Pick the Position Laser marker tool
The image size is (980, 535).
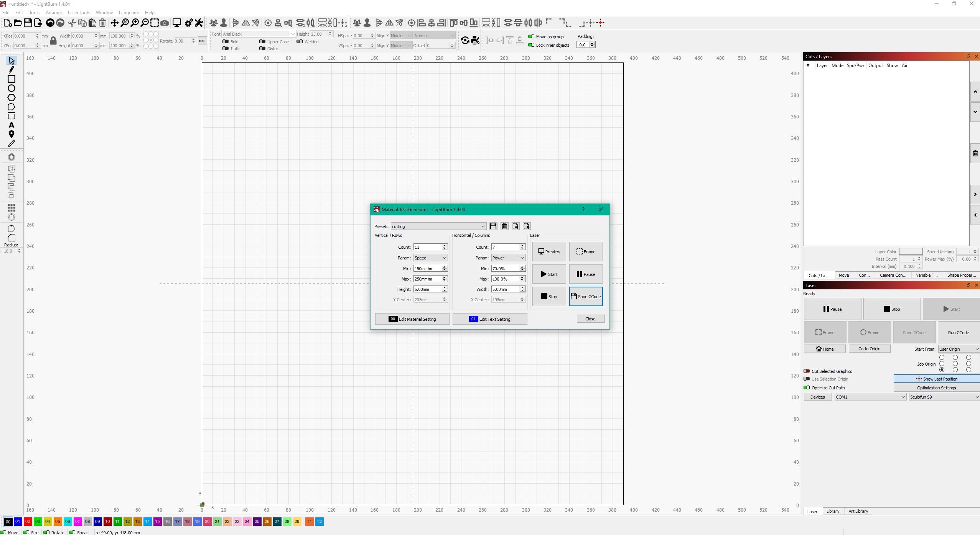12,134
